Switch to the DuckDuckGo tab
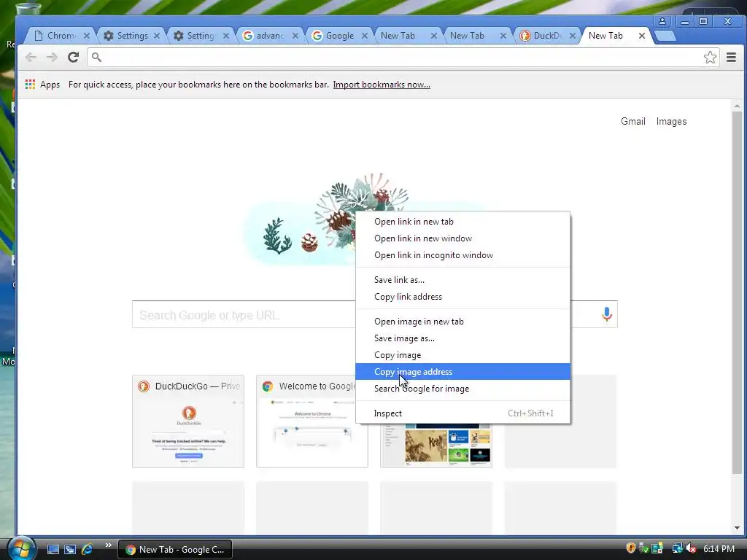This screenshot has width=747, height=560. coord(546,36)
